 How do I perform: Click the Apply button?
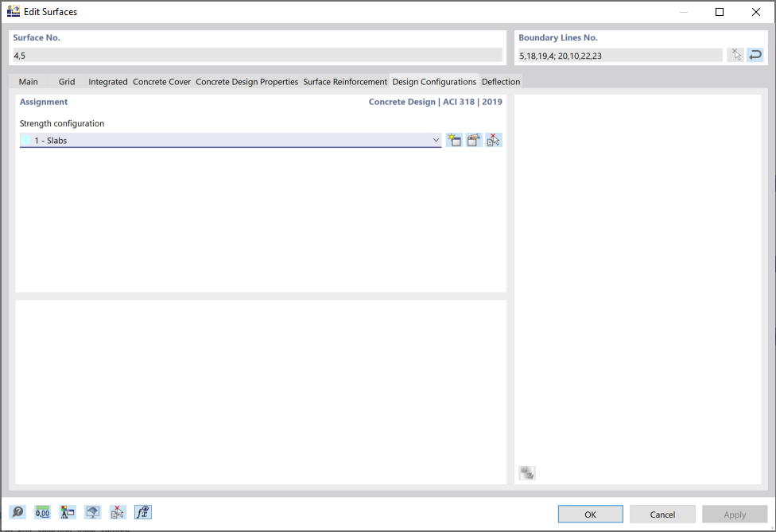point(735,515)
